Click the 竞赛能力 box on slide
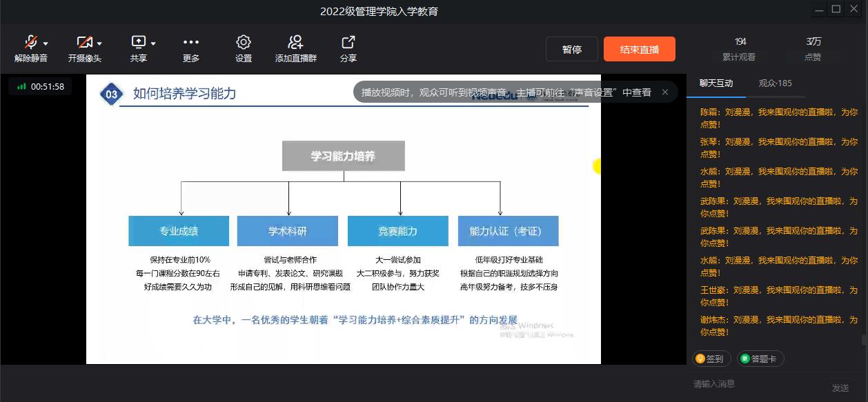The height and width of the screenshot is (402, 868). pyautogui.click(x=398, y=231)
